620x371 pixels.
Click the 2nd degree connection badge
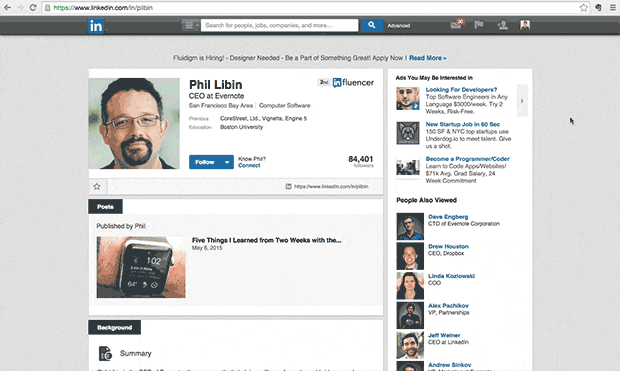pyautogui.click(x=324, y=82)
